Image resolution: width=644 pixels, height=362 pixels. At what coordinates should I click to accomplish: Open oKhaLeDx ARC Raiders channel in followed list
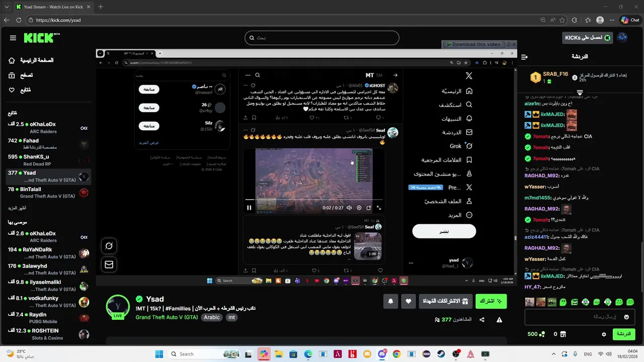[48, 128]
